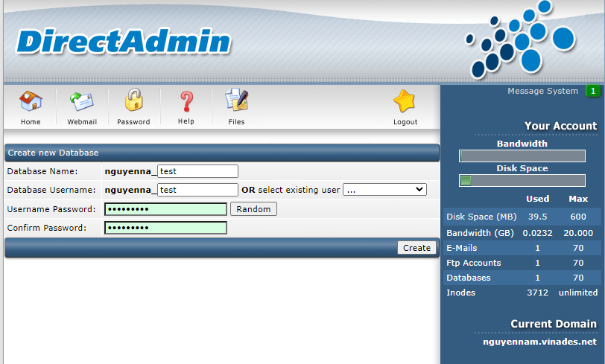The height and width of the screenshot is (364, 605).
Task: Click the Username Password: label
Action: pos(51,209)
